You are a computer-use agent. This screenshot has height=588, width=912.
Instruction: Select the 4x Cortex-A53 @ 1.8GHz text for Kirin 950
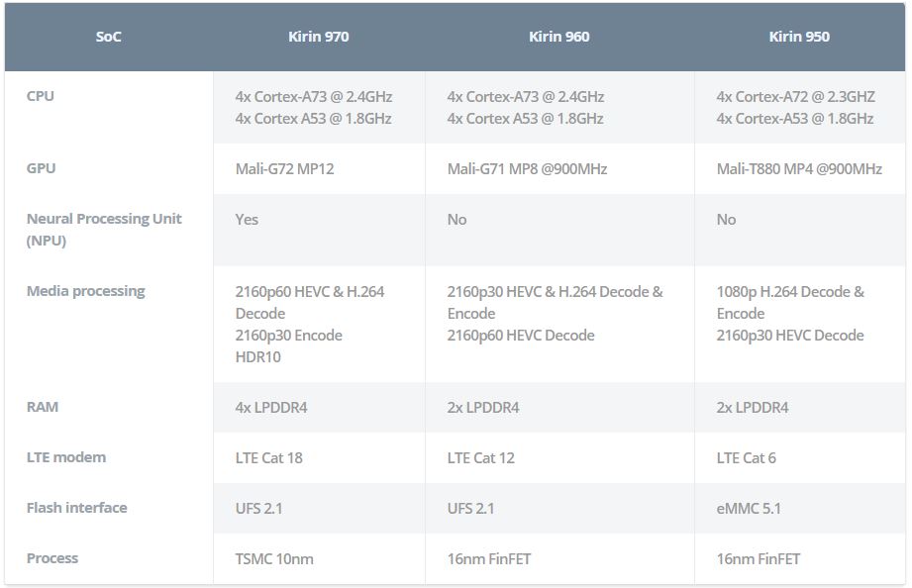(x=794, y=118)
